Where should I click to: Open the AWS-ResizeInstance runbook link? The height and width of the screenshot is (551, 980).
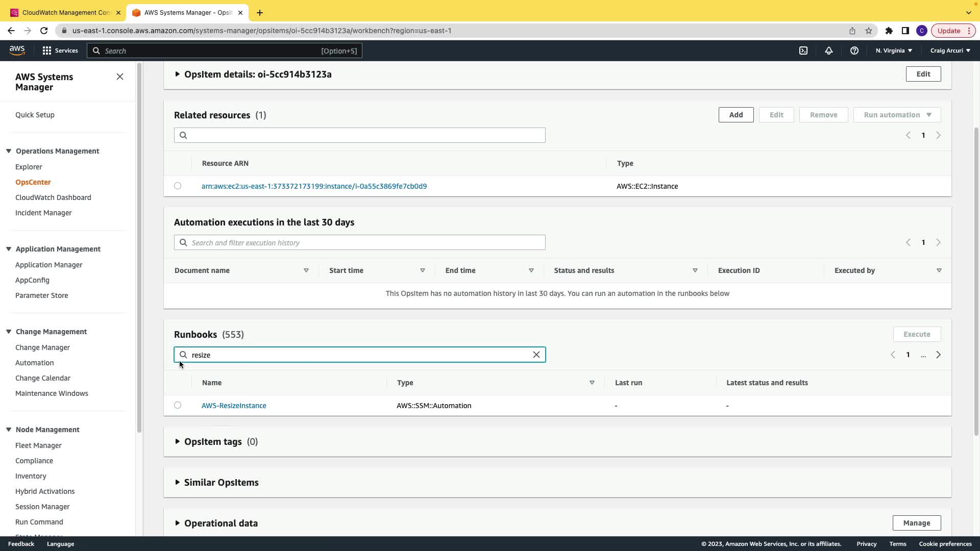(x=234, y=406)
